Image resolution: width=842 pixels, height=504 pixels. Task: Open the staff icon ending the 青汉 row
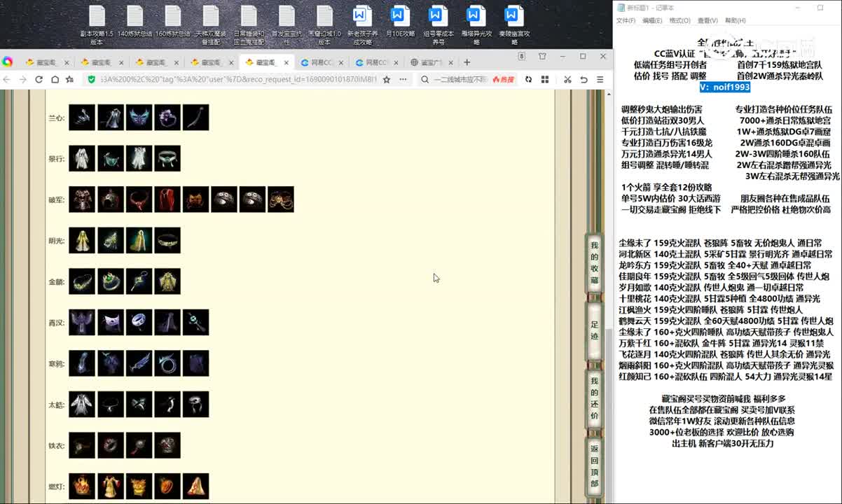196,323
